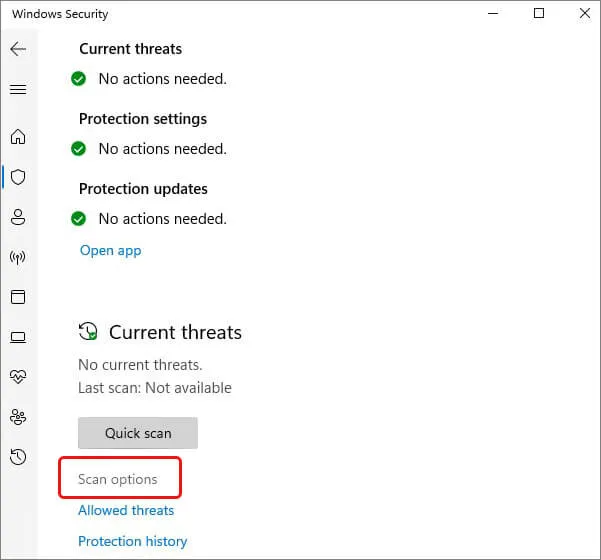601x560 pixels.
Task: Maximize the Windows Security window
Action: (x=539, y=13)
